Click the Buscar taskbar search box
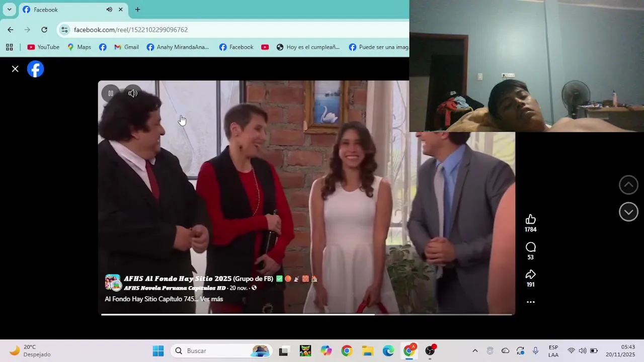This screenshot has width=644, height=362. pos(221,350)
